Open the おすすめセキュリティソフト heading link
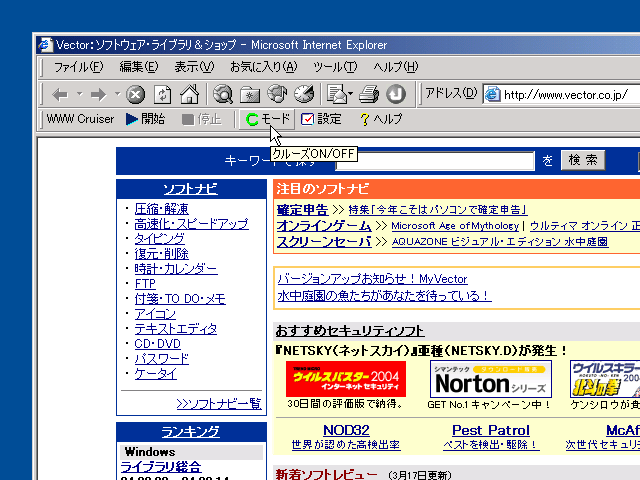The image size is (640, 480). pyautogui.click(x=350, y=331)
